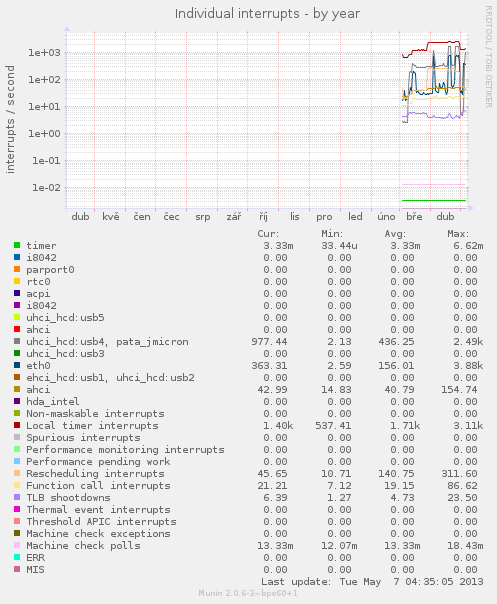Click the purple TLB shootdowns legend swatch
The width and height of the screenshot is (497, 604).
click(17, 497)
